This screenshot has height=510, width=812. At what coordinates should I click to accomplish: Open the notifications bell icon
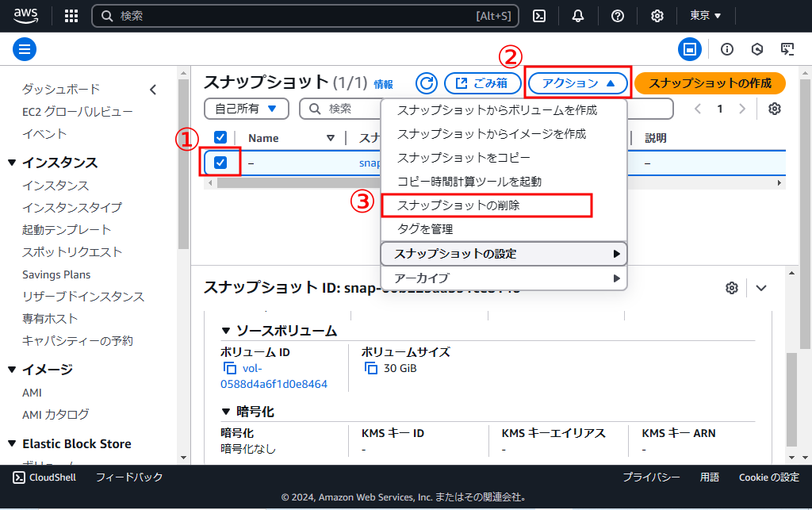578,16
